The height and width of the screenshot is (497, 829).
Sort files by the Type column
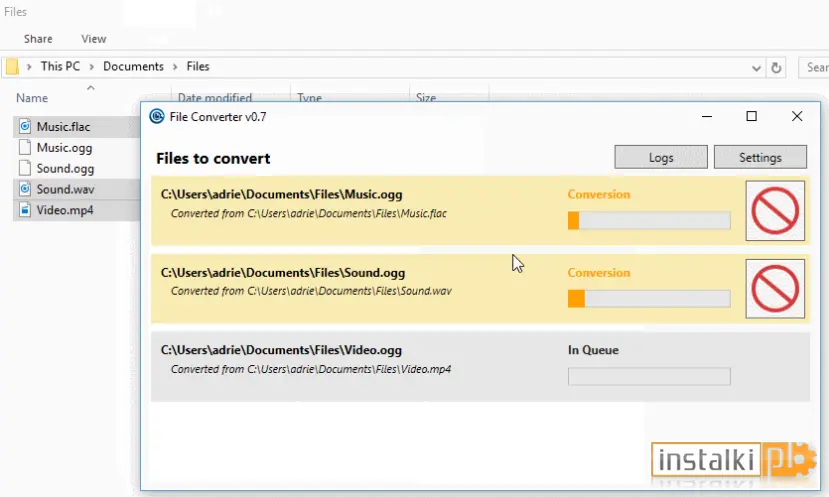coord(309,98)
